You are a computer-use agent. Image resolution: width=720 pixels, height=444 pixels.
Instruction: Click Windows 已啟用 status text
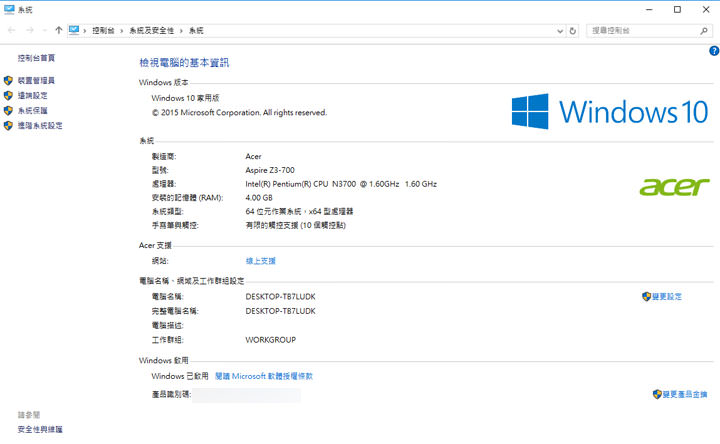coord(180,376)
